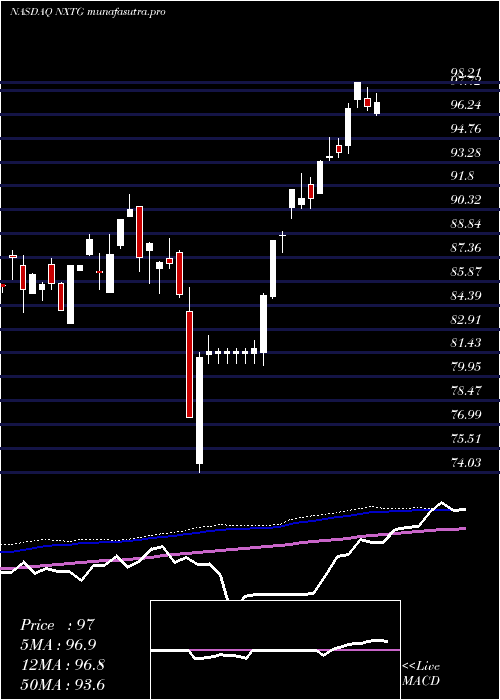Select the 85.87 price axis label
Screen dimensions: 500x700
click(x=466, y=271)
